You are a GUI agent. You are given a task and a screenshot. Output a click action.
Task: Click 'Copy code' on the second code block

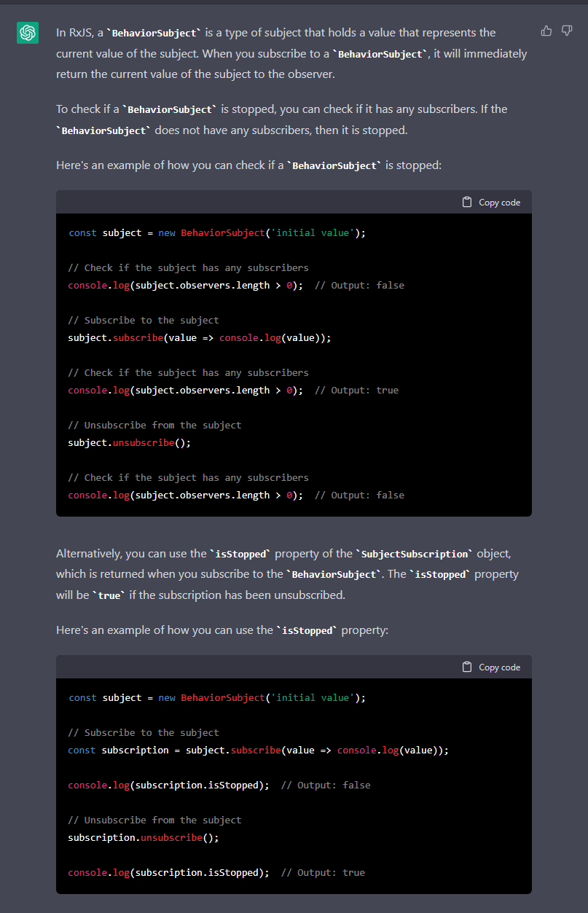click(499, 667)
